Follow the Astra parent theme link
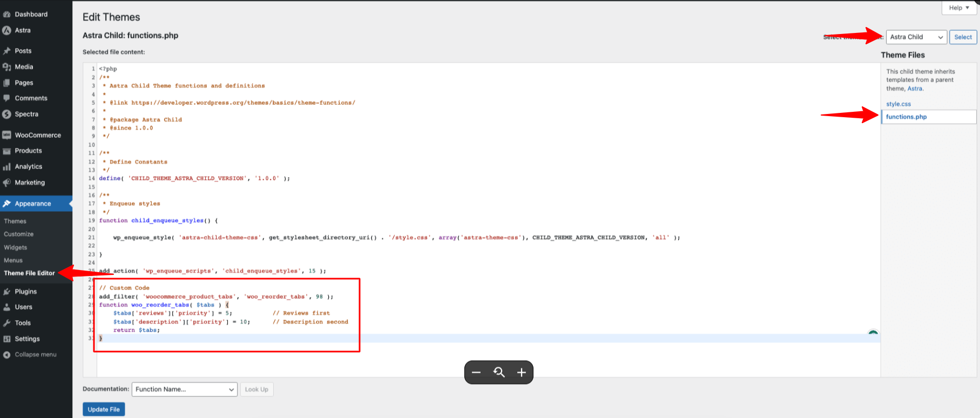980x418 pixels. point(915,89)
